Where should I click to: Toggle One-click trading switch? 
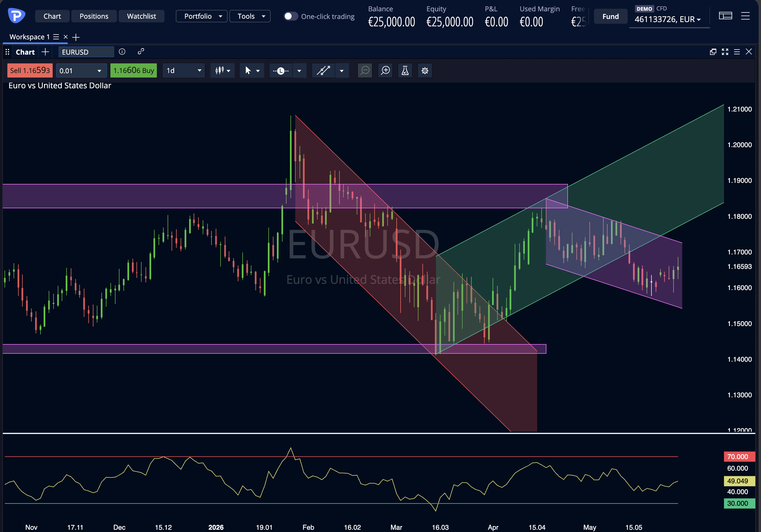click(x=291, y=16)
